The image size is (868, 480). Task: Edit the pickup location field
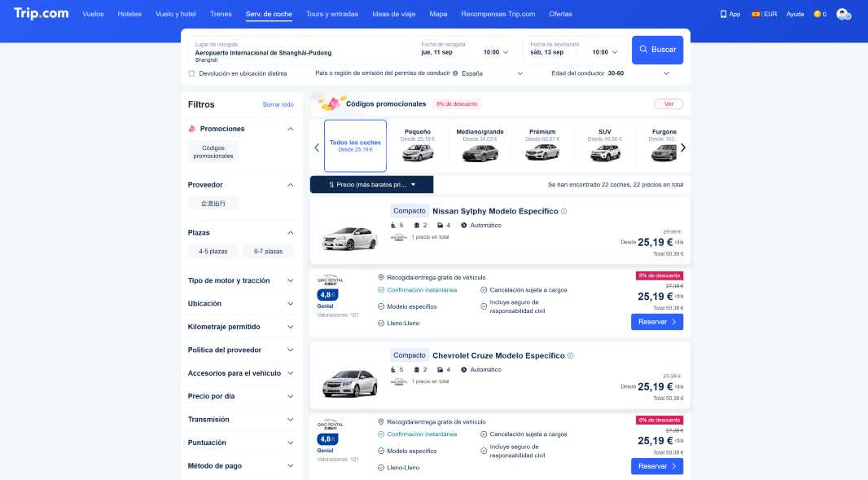299,52
